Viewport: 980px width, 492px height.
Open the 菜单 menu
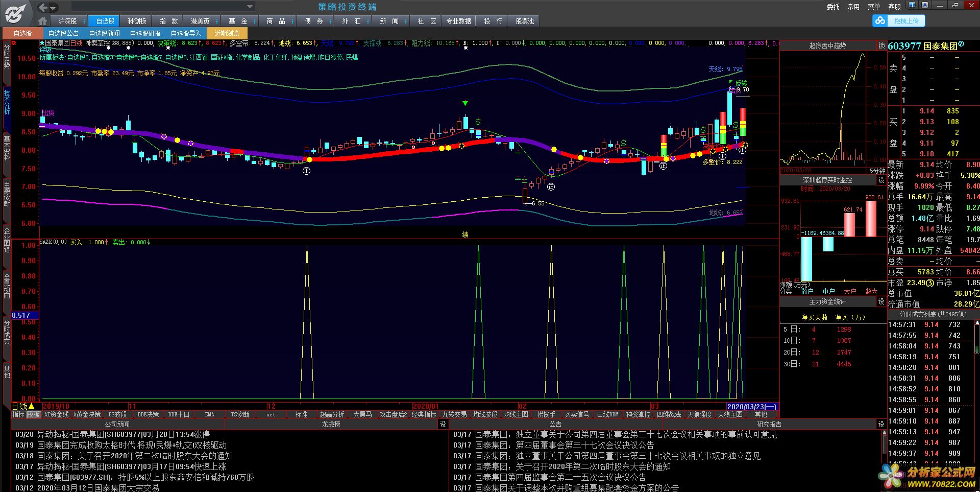click(874, 7)
